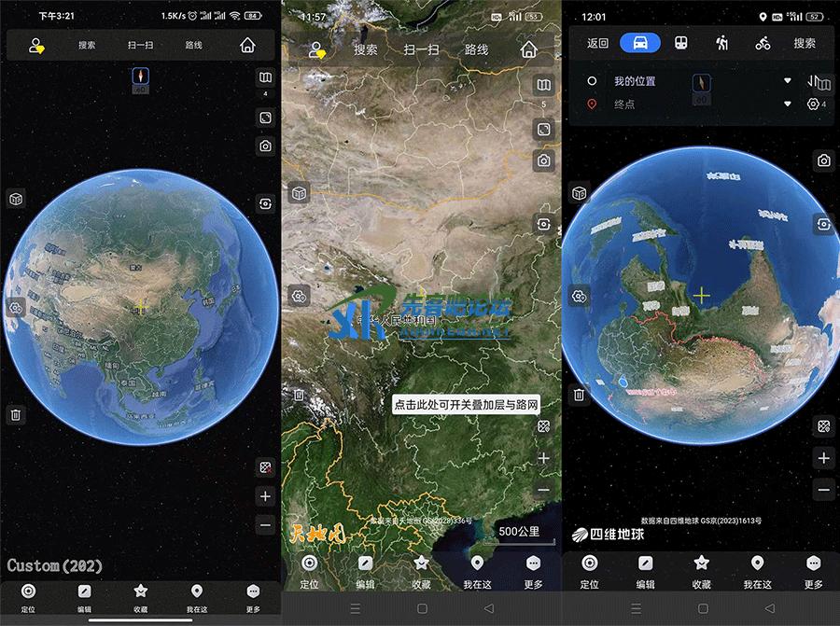This screenshot has width=840, height=626.
Task: Open the camera screenshot icon on middle phone
Action: coord(543,161)
